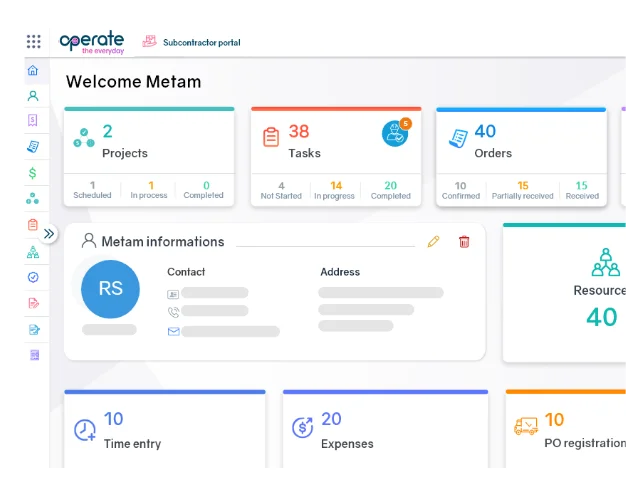The width and height of the screenshot is (626, 492).
Task: Click the RS avatar circle
Action: point(110,289)
